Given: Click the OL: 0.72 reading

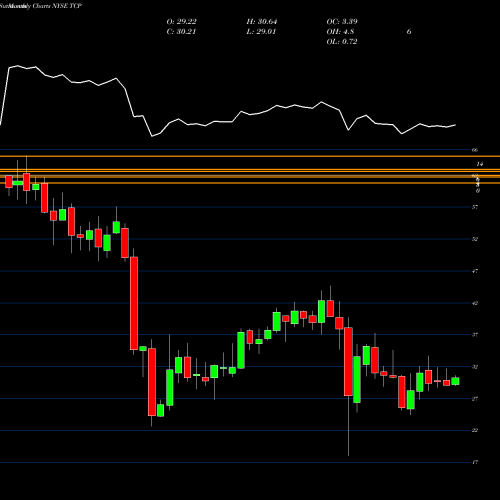Looking at the screenshot, I should click(x=342, y=42).
